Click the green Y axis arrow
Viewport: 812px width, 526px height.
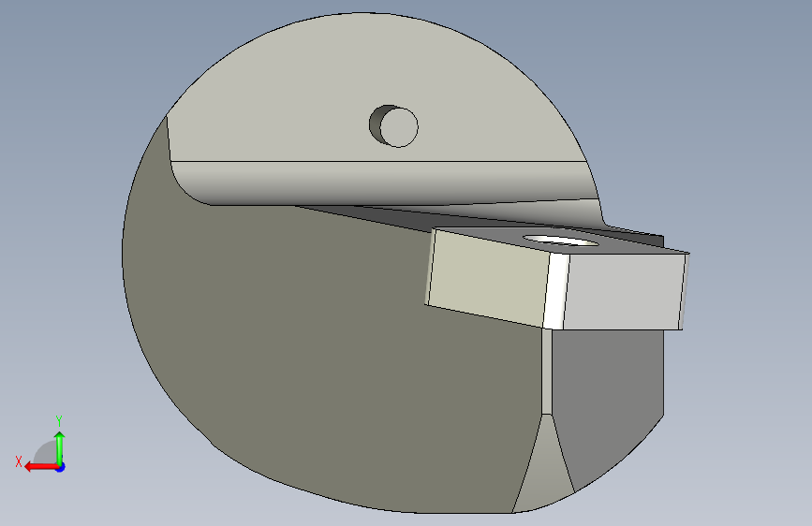60,447
